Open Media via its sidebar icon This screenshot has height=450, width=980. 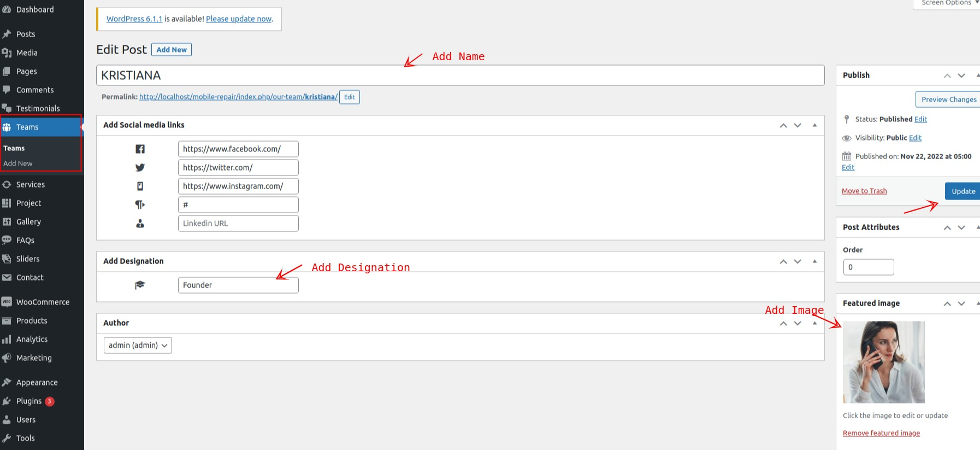7,52
